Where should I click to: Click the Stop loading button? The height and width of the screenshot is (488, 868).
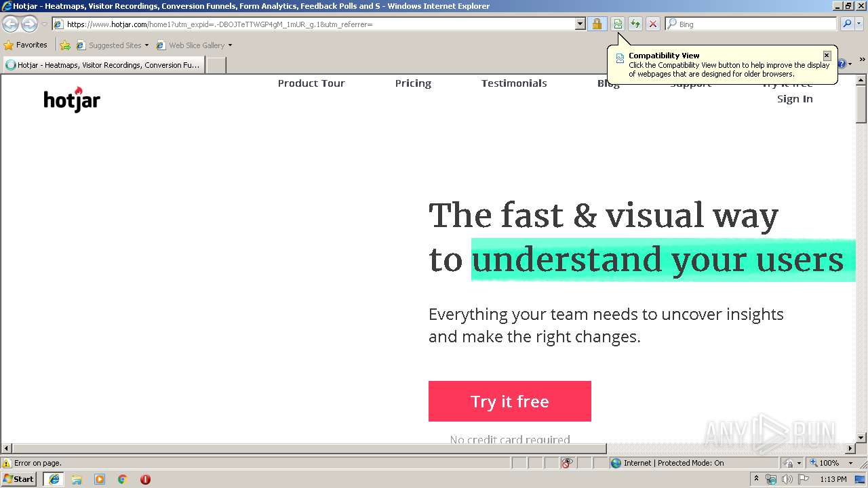coord(652,24)
